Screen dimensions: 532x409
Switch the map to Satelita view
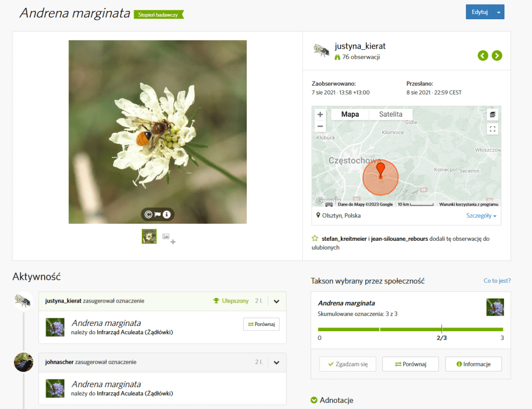(x=390, y=114)
